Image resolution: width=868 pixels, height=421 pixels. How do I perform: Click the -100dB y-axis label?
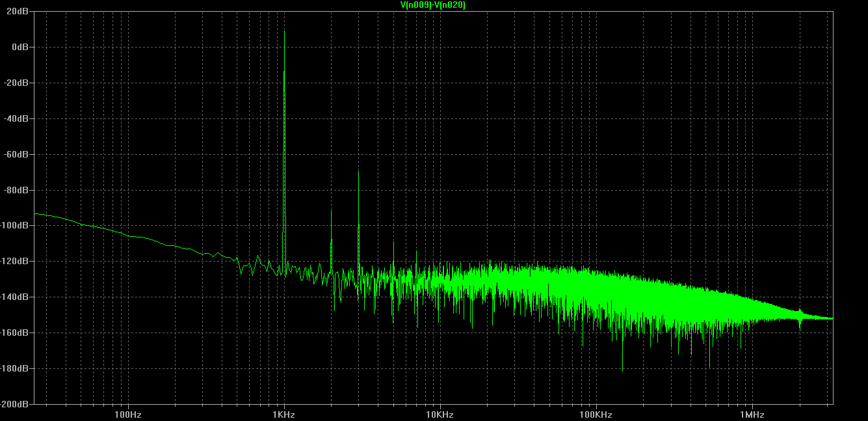pyautogui.click(x=14, y=225)
